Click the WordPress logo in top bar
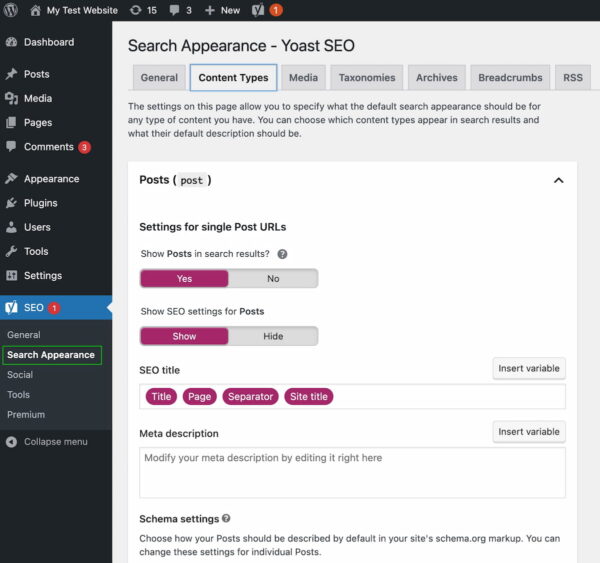Screen dimensions: 600x563 [x=11, y=10]
